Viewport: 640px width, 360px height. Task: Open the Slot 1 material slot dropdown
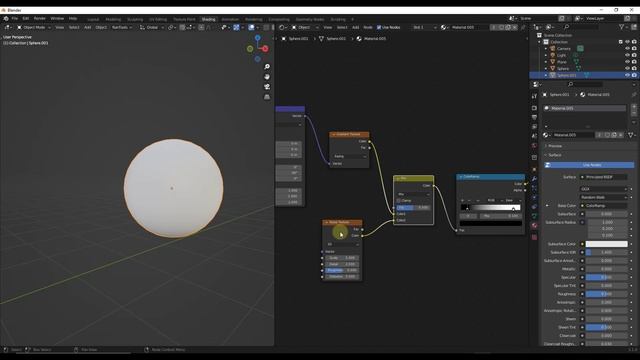coord(424,27)
